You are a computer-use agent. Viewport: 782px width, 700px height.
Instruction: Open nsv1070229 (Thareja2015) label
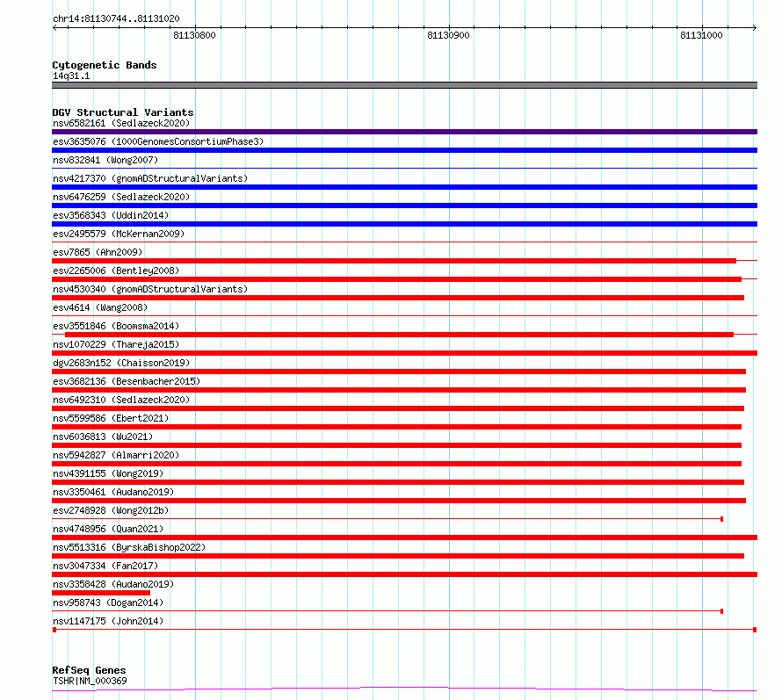tap(116, 344)
